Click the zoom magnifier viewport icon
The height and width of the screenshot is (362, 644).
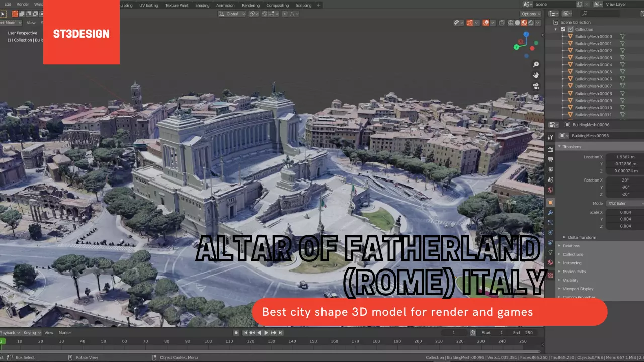tap(536, 65)
